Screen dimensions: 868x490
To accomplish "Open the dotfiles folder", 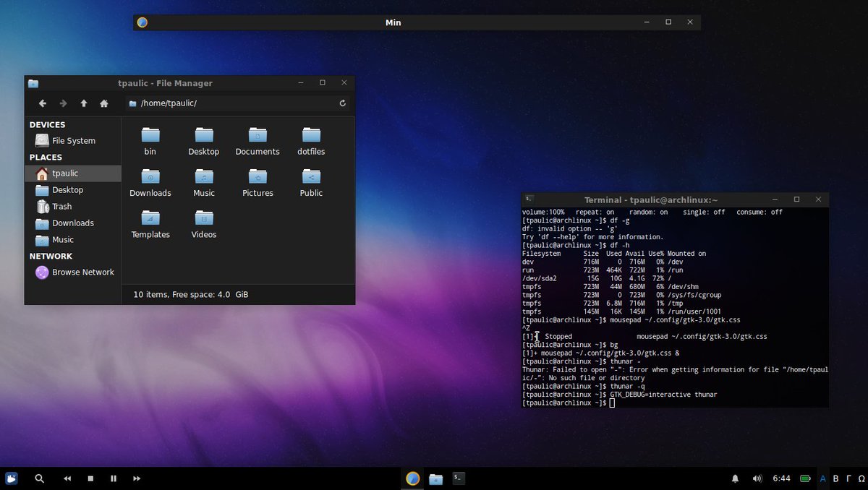I will (x=311, y=141).
